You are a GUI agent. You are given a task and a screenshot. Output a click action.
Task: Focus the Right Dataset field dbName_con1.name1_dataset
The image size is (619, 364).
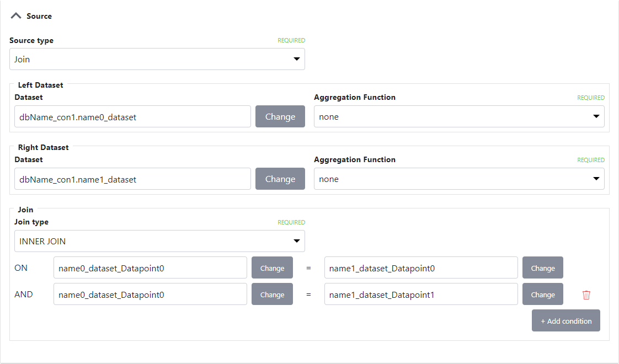point(132,179)
